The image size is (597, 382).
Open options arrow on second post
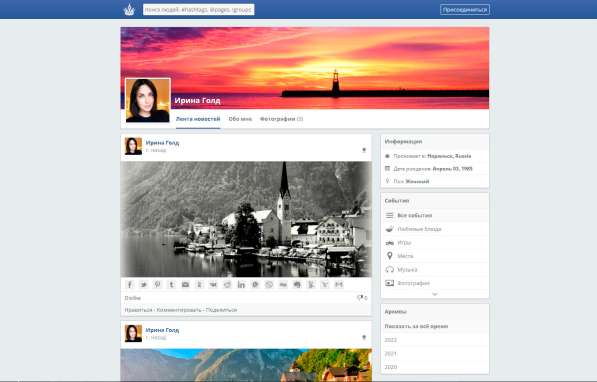point(364,337)
